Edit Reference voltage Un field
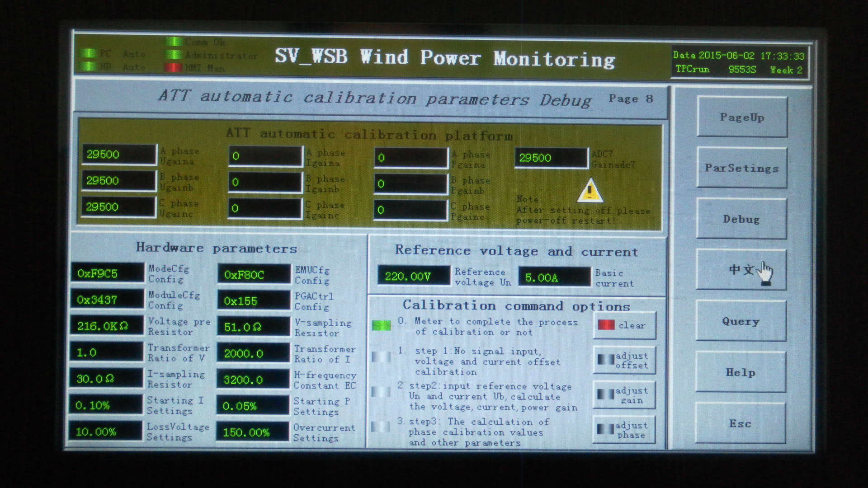 point(414,276)
